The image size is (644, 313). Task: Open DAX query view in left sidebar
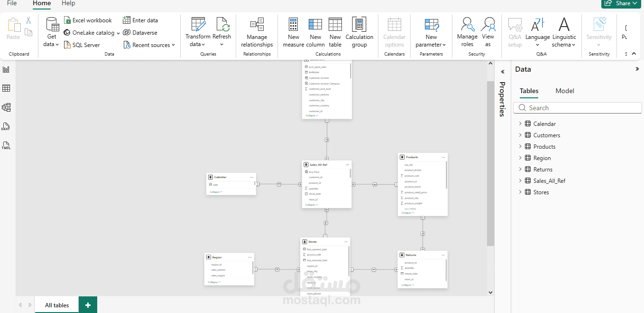pos(6,126)
